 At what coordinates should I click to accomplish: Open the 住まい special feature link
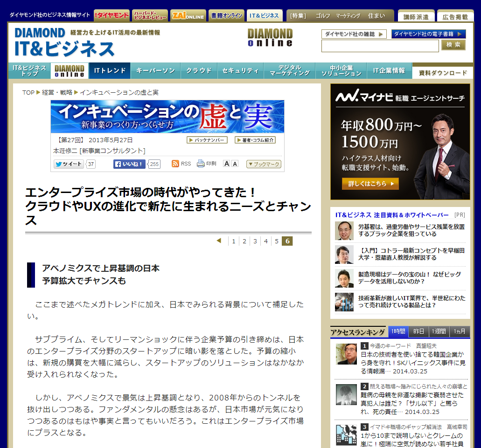(x=376, y=16)
